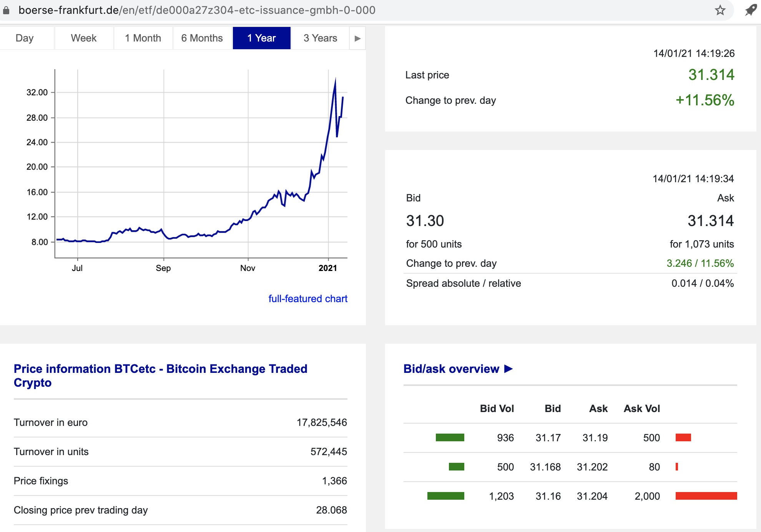The width and height of the screenshot is (761, 532).
Task: Click the Turnover in euro value 17,825,546
Action: (322, 422)
